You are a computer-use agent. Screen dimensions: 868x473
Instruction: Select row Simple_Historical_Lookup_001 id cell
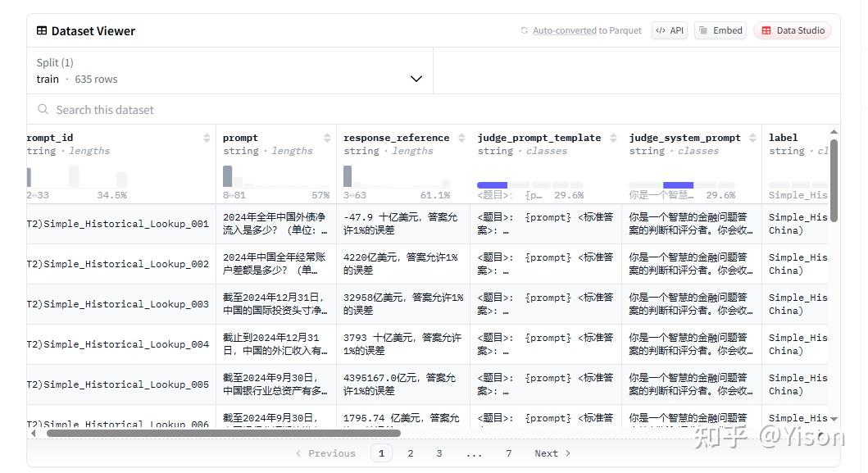(x=120, y=224)
